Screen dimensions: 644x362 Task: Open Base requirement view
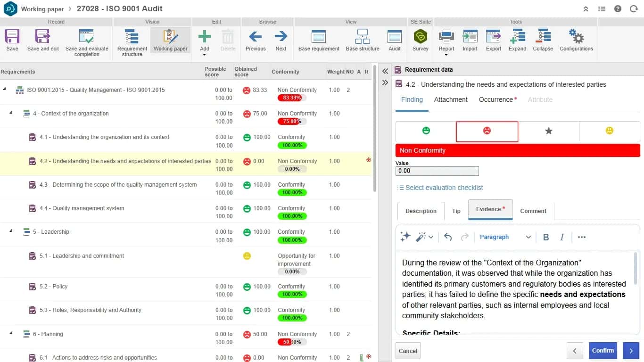click(x=319, y=37)
